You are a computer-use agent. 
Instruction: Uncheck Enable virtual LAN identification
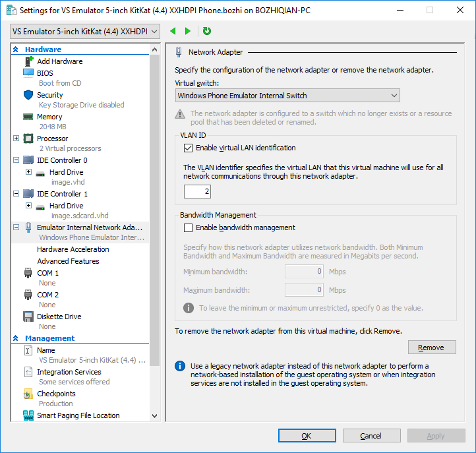click(x=188, y=148)
